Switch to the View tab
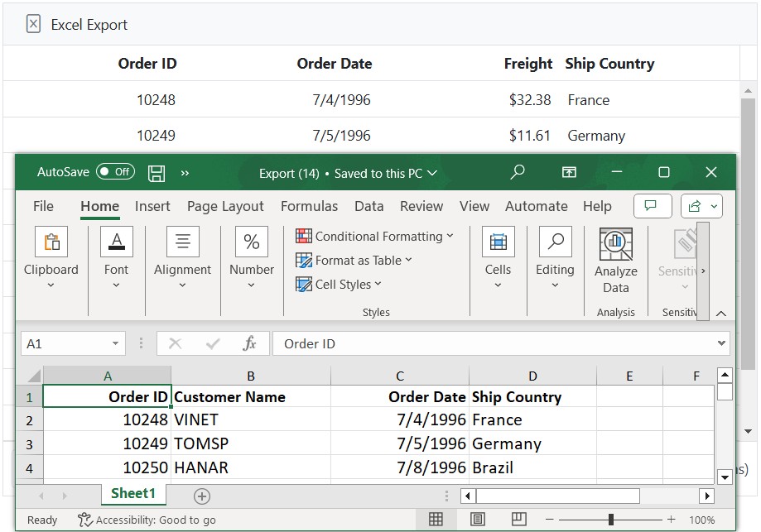Viewport: 761px width, 532px height. (474, 206)
